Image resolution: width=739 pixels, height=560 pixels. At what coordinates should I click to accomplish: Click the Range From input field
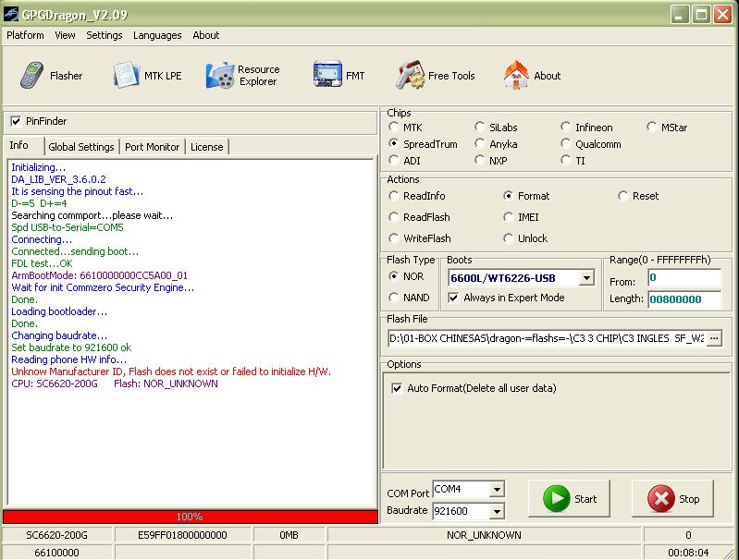(684, 278)
